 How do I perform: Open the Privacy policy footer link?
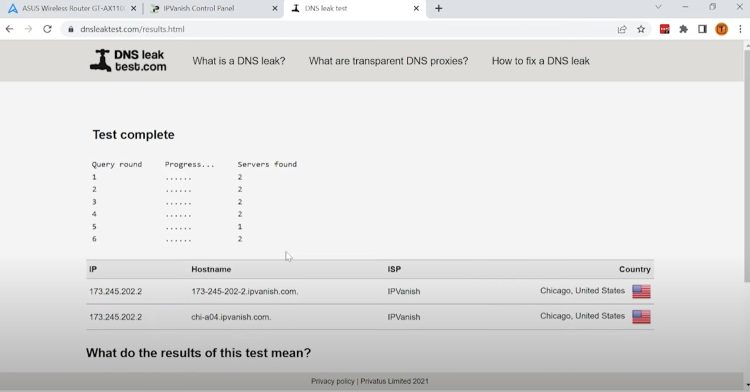(x=333, y=381)
